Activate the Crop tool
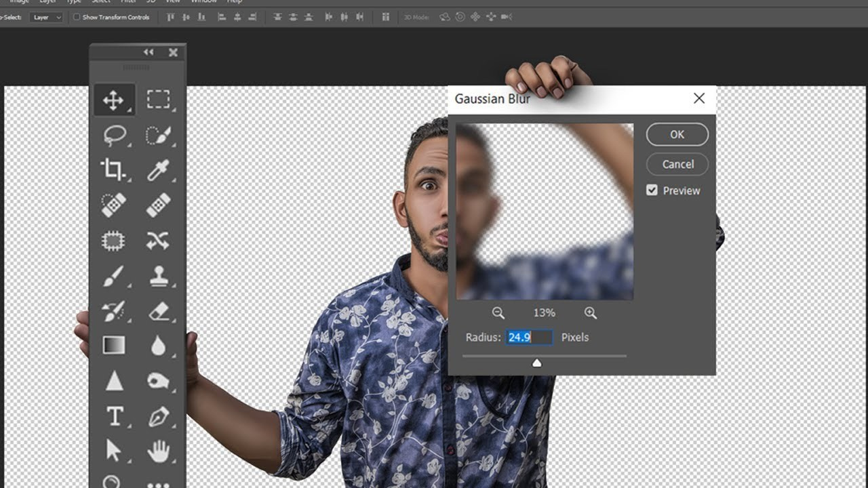 113,169
